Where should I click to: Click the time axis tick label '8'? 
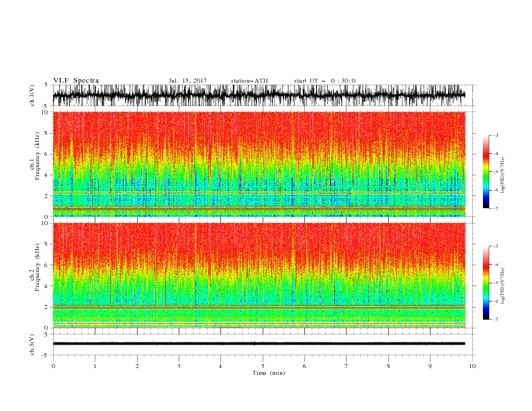pyautogui.click(x=388, y=366)
